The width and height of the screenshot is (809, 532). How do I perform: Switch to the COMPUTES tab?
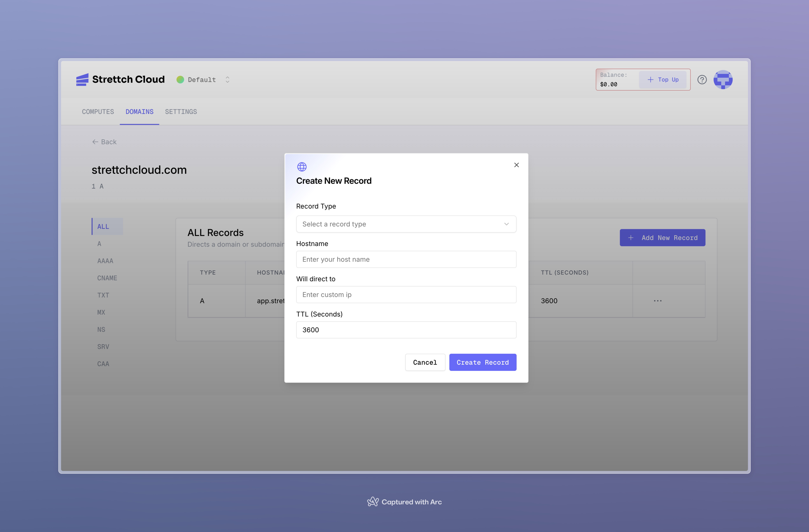(98, 111)
